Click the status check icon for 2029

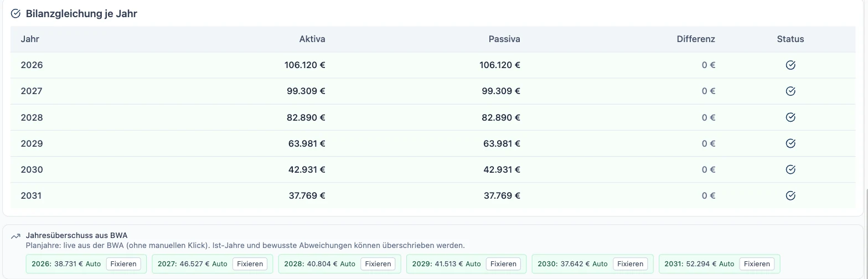click(790, 143)
